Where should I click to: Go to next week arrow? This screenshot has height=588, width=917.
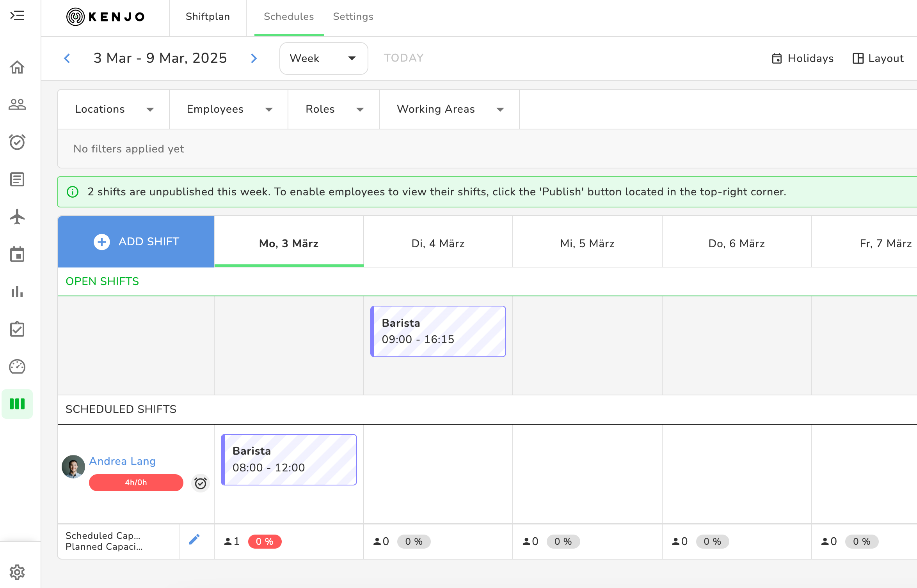tap(254, 58)
